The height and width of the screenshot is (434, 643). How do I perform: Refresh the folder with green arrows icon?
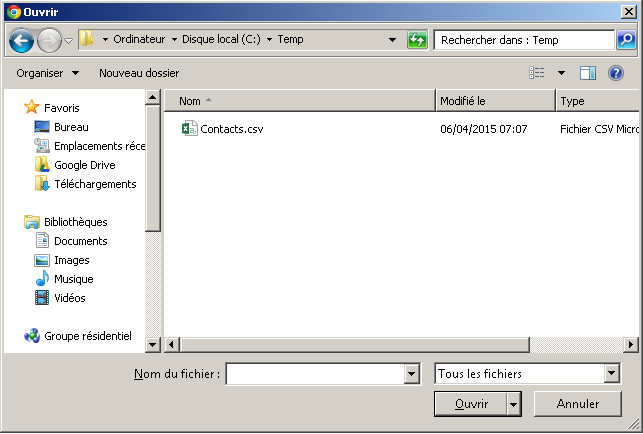coord(417,40)
